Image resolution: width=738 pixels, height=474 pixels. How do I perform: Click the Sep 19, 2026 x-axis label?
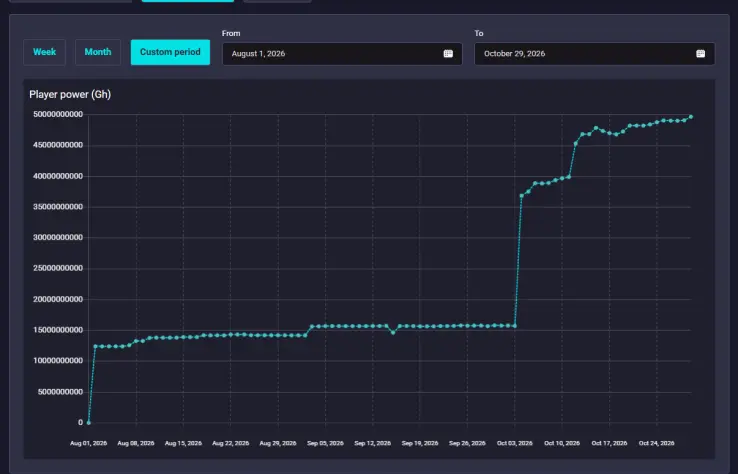[420, 443]
